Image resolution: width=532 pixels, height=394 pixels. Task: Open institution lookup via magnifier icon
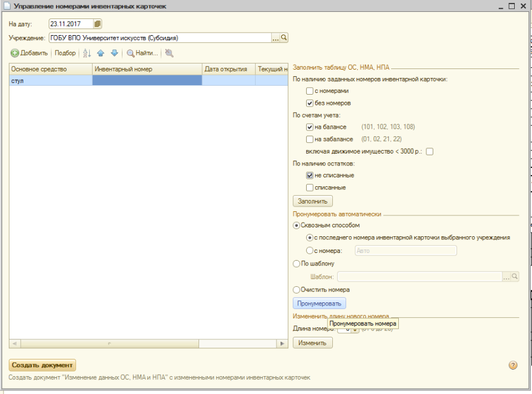(284, 37)
